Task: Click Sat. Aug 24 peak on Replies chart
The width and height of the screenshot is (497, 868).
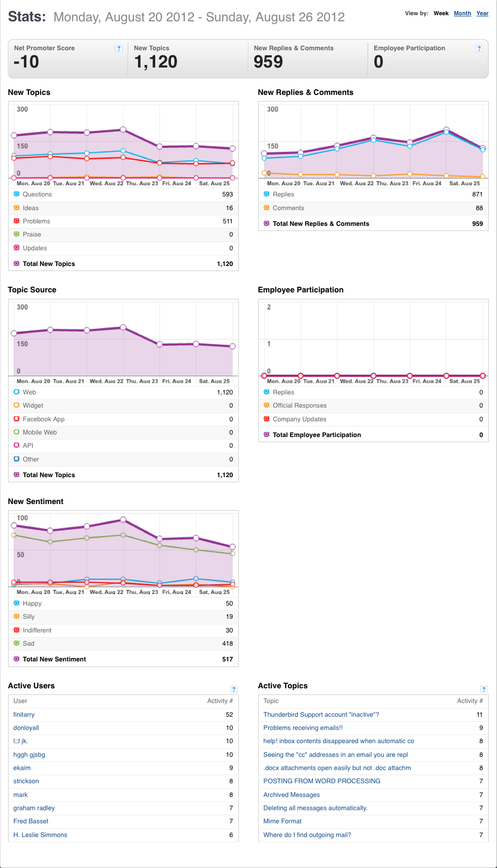Action: tap(446, 130)
